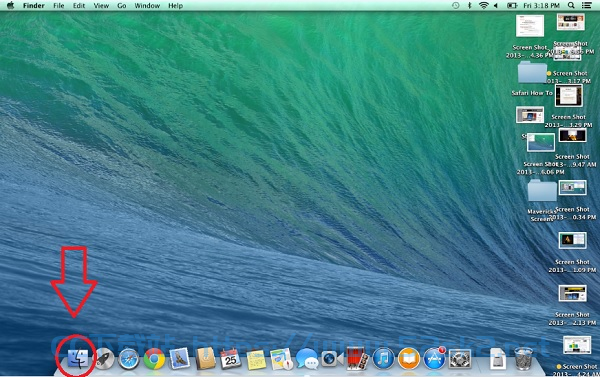The width and height of the screenshot is (600, 377).
Task: Open Messages speech bubble icon in Dock
Action: tap(307, 359)
